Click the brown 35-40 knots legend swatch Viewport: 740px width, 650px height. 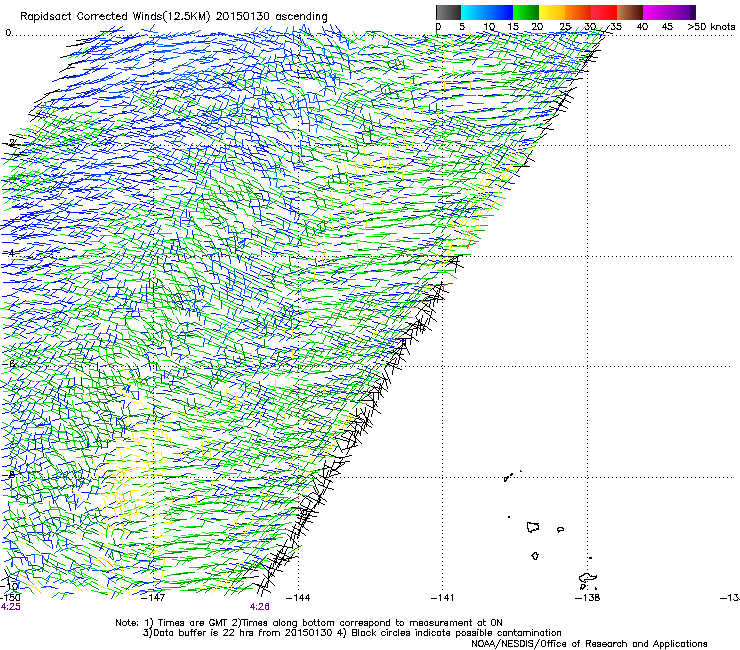click(x=630, y=12)
